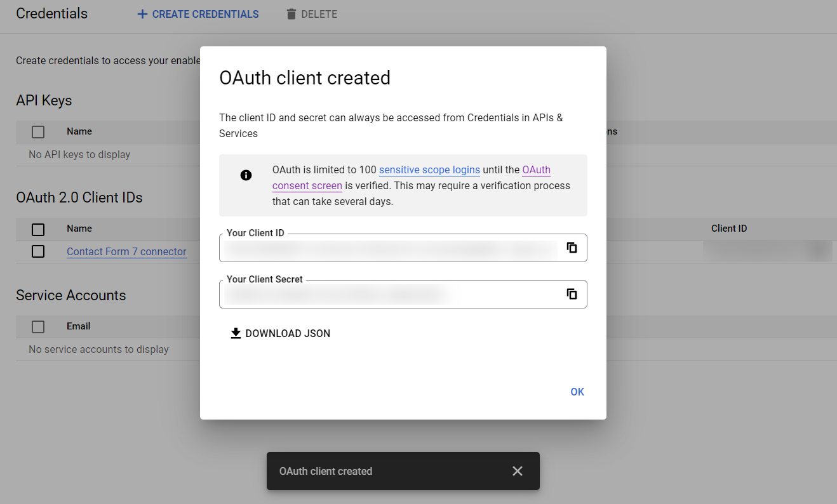
Task: Click the download arrow icon before DOWNLOAD JSON
Action: click(x=236, y=333)
